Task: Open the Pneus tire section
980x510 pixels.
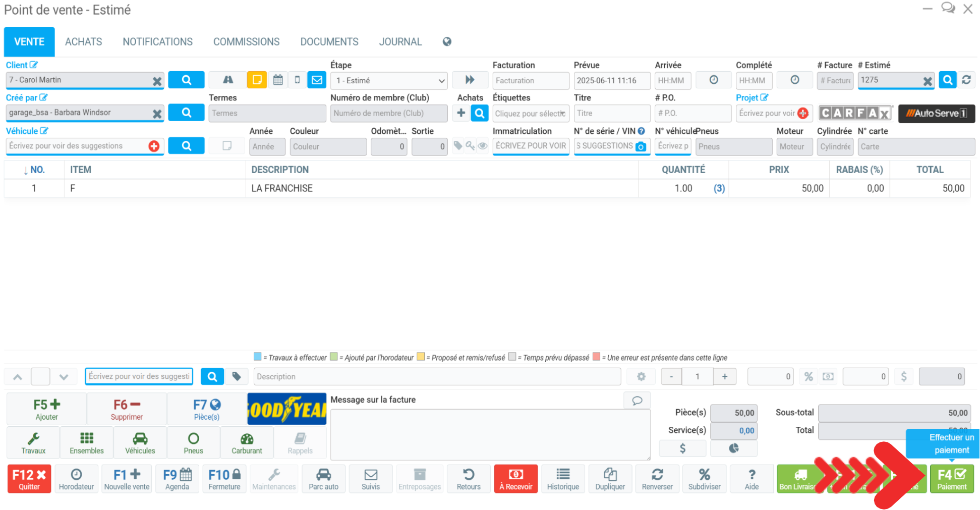Action: (x=193, y=442)
